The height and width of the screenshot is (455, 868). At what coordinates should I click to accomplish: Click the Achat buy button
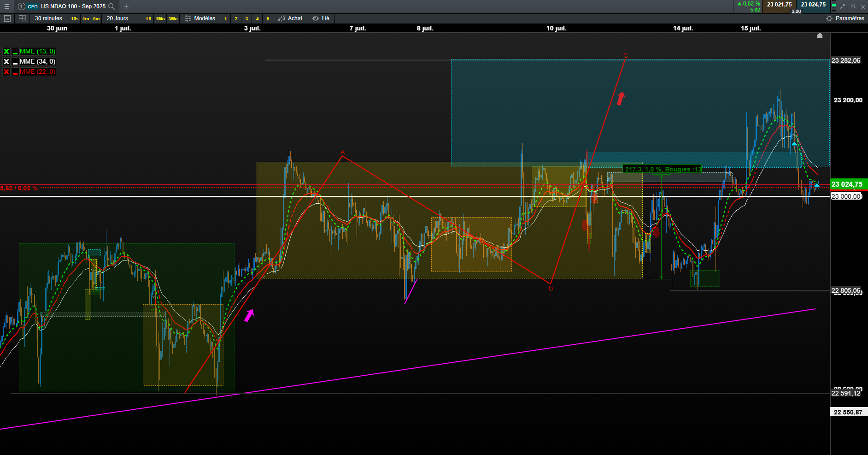click(x=290, y=18)
